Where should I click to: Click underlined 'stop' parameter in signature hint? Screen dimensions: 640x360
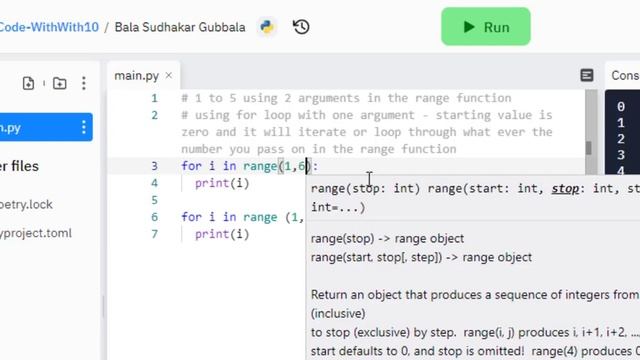pos(565,188)
